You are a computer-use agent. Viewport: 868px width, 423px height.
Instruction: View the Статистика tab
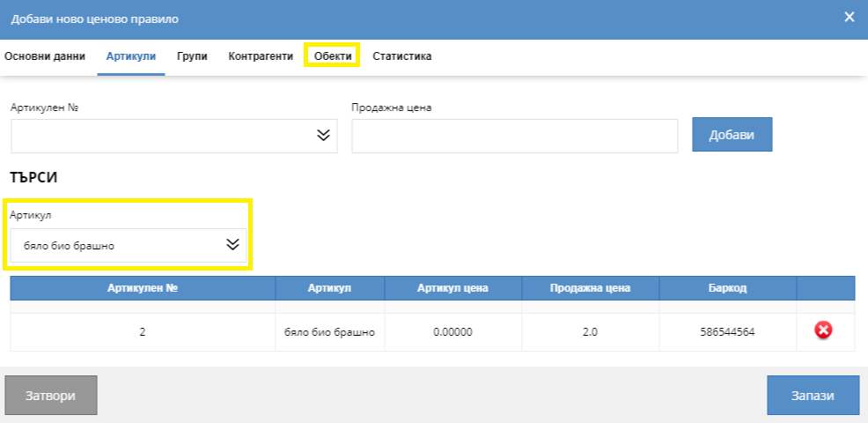pos(401,56)
